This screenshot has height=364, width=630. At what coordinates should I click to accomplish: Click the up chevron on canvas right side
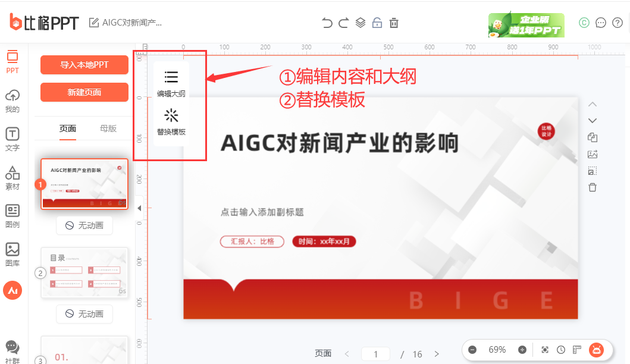point(593,103)
